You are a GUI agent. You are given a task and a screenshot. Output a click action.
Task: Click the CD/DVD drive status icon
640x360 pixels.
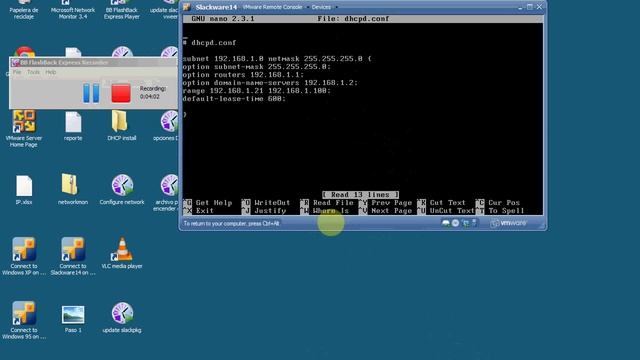click(x=456, y=223)
